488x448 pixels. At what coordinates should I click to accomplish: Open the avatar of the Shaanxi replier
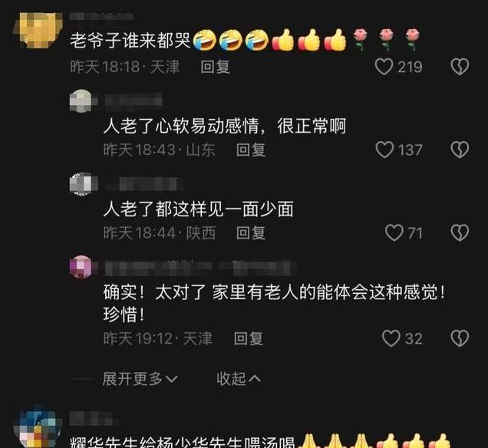pyautogui.click(x=81, y=184)
